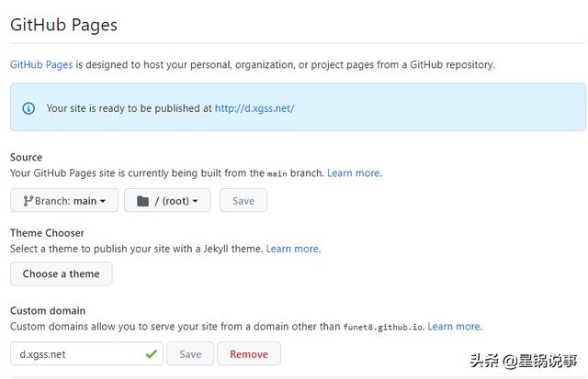This screenshot has height=379, width=588.
Task: Open the GitHub Pages link in the description
Action: click(41, 65)
